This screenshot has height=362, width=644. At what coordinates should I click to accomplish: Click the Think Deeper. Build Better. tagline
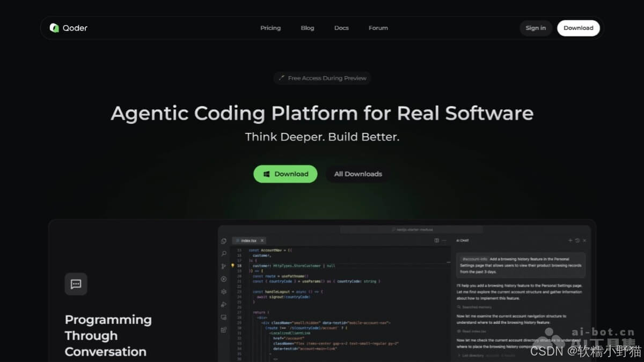322,137
